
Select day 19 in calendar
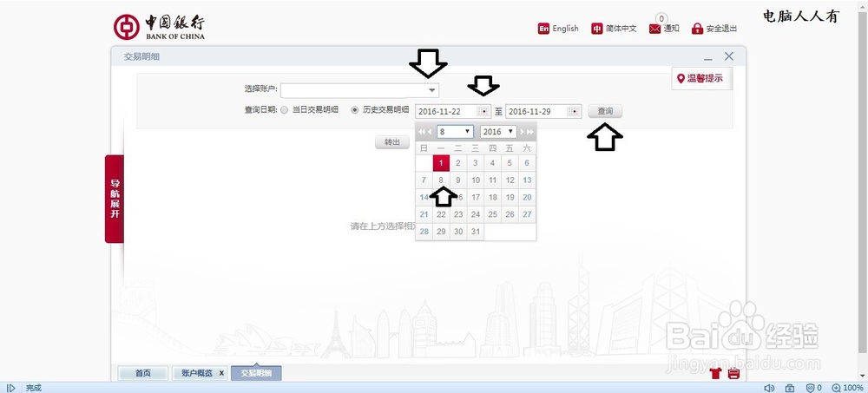coord(510,197)
